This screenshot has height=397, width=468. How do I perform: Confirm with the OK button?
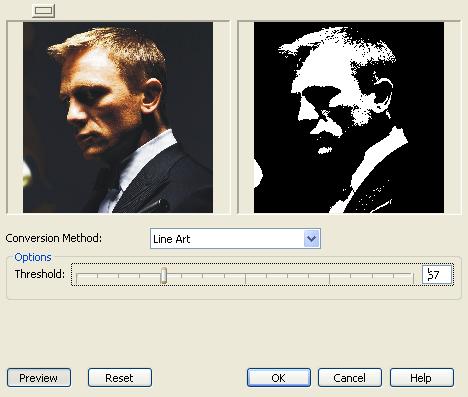coord(279,378)
